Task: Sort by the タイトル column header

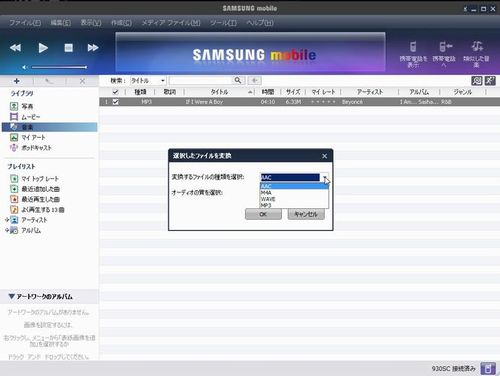Action: 219,92
